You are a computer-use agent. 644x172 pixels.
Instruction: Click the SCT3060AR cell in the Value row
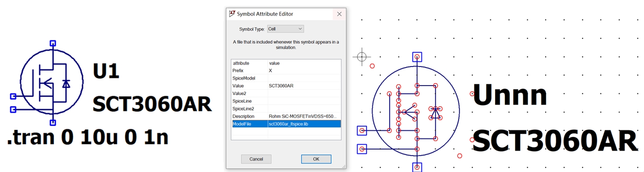pos(304,86)
